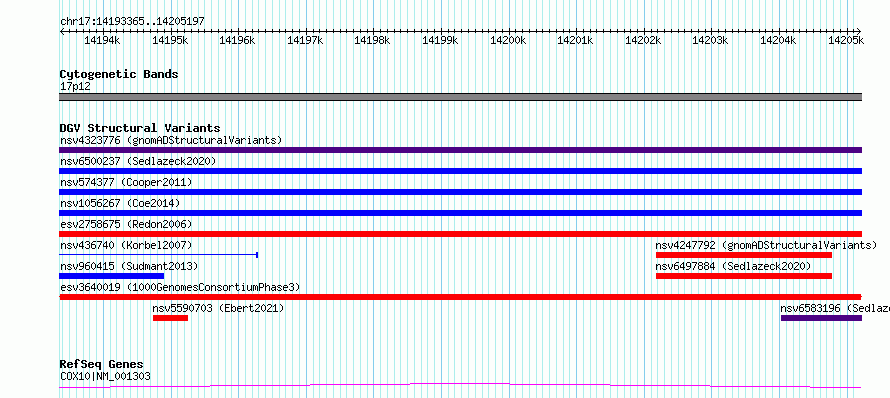Image resolution: width=890 pixels, height=398 pixels.
Task: Click the small red nsv5590703 bar
Action: click(x=170, y=318)
